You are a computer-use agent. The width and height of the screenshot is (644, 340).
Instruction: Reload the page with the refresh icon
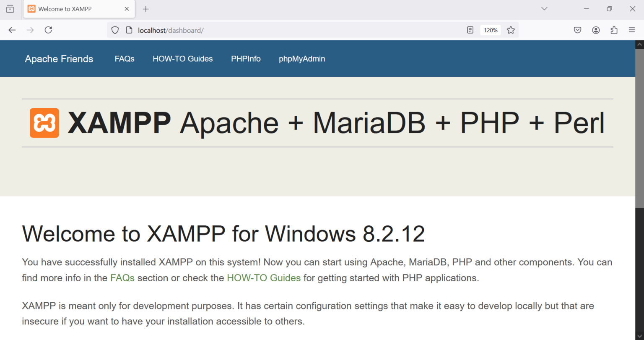pos(48,30)
